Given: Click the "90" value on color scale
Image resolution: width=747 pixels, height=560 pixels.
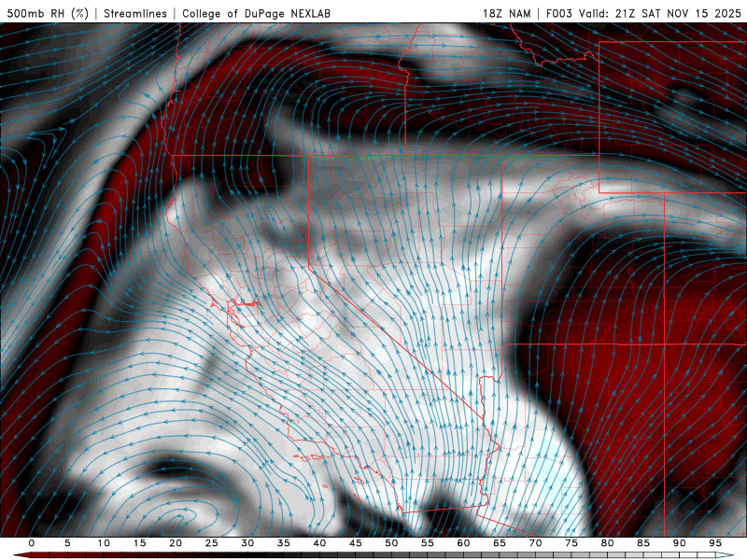Looking at the screenshot, I should pyautogui.click(x=680, y=543).
